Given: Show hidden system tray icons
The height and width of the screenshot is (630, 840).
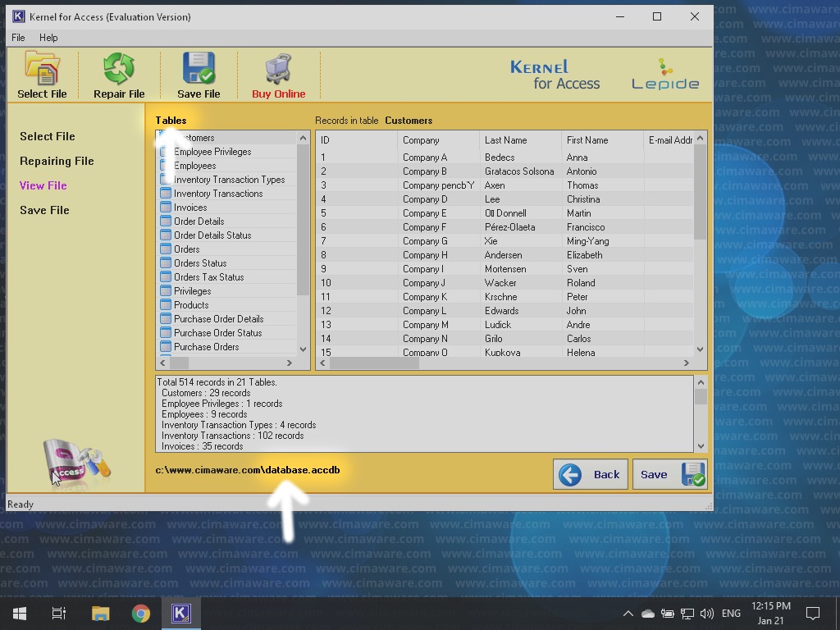Looking at the screenshot, I should (628, 613).
